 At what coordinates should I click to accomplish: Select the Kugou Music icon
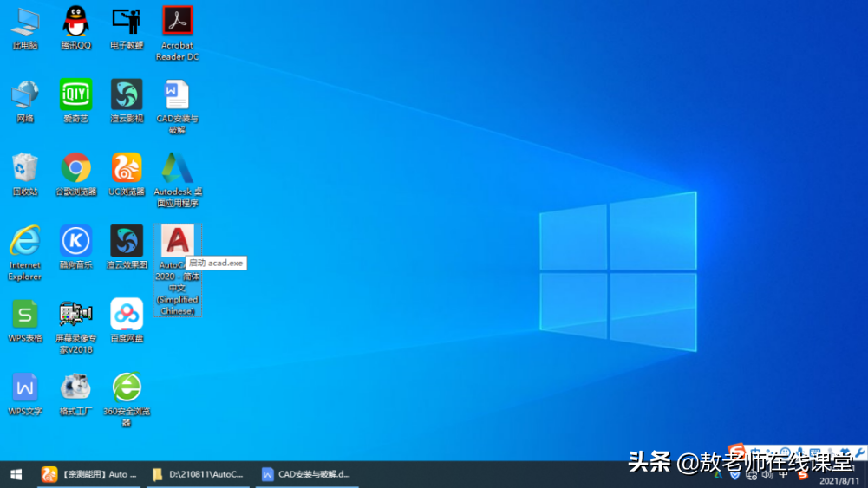click(76, 241)
